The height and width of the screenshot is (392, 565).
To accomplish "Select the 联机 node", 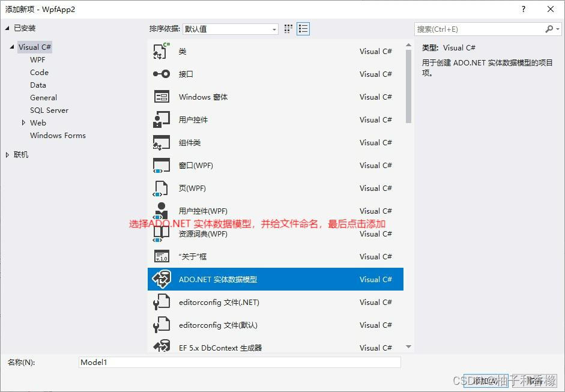I will click(x=21, y=154).
